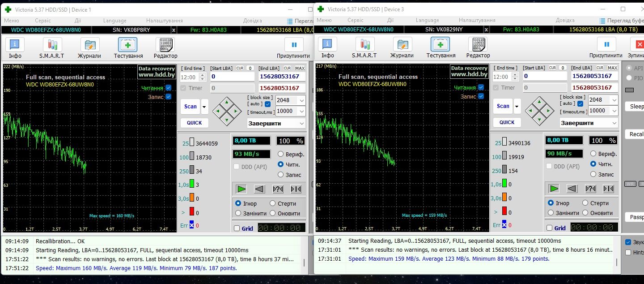Expand Scan button arrow in Device 3
This screenshot has height=284, width=644.
tap(517, 106)
